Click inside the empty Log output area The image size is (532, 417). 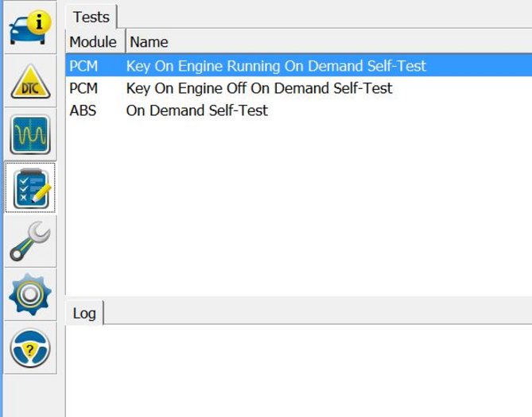tap(298, 369)
